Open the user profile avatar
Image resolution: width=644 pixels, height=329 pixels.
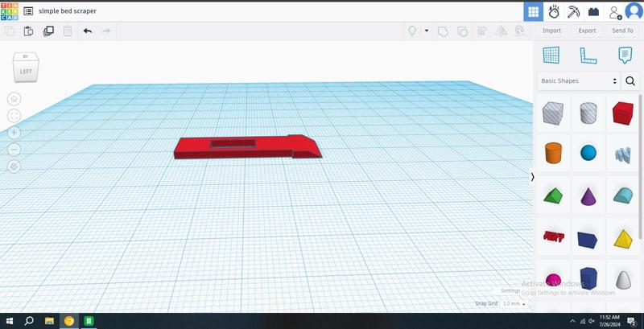tap(634, 11)
